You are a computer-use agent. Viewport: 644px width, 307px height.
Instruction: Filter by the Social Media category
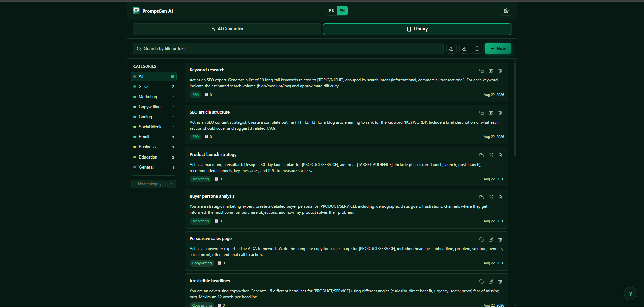pyautogui.click(x=154, y=127)
